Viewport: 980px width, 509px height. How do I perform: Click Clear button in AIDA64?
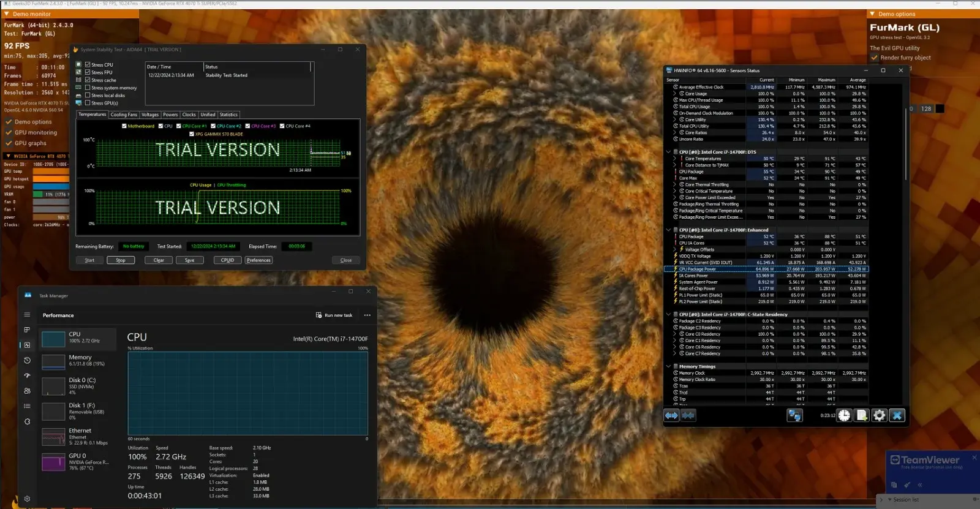159,260
